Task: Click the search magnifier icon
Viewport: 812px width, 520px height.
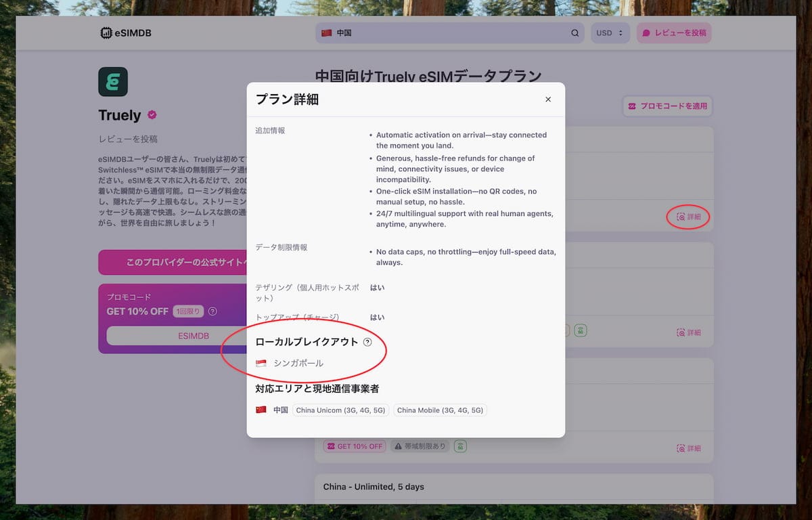Action: coord(575,32)
